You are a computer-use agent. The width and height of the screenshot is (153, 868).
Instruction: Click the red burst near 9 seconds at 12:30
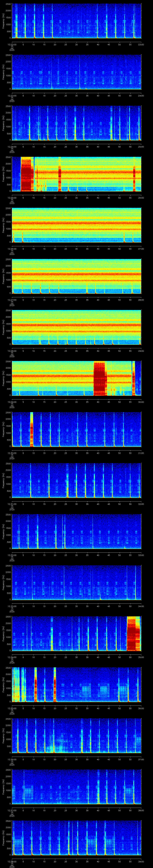coord(32,429)
